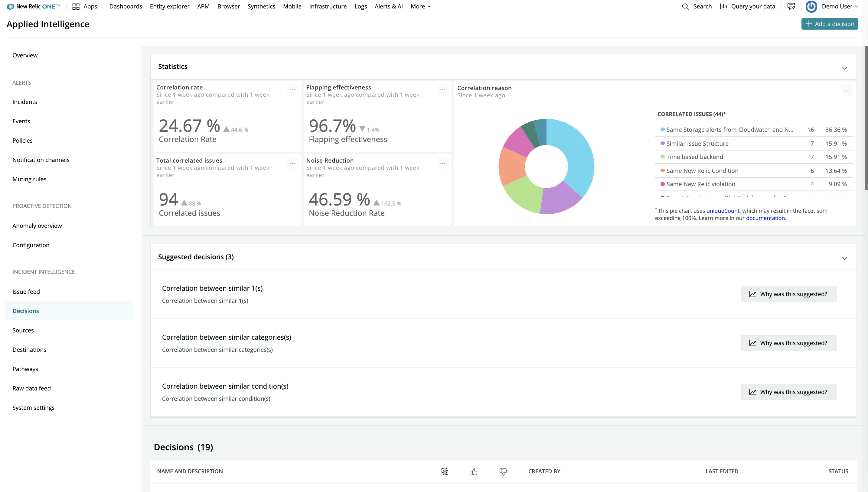Click Why was this suggested for similar categories(s)
This screenshot has width=868, height=492.
[x=789, y=343]
